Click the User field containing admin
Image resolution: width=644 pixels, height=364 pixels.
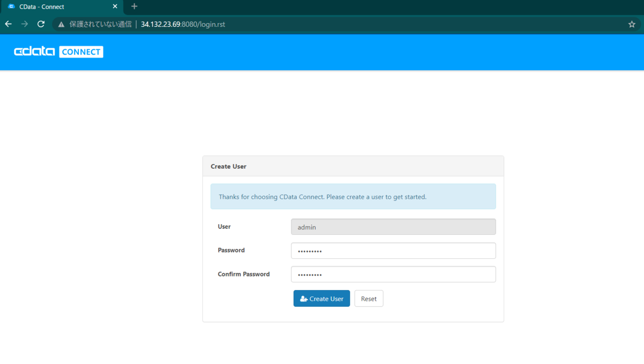pos(393,227)
